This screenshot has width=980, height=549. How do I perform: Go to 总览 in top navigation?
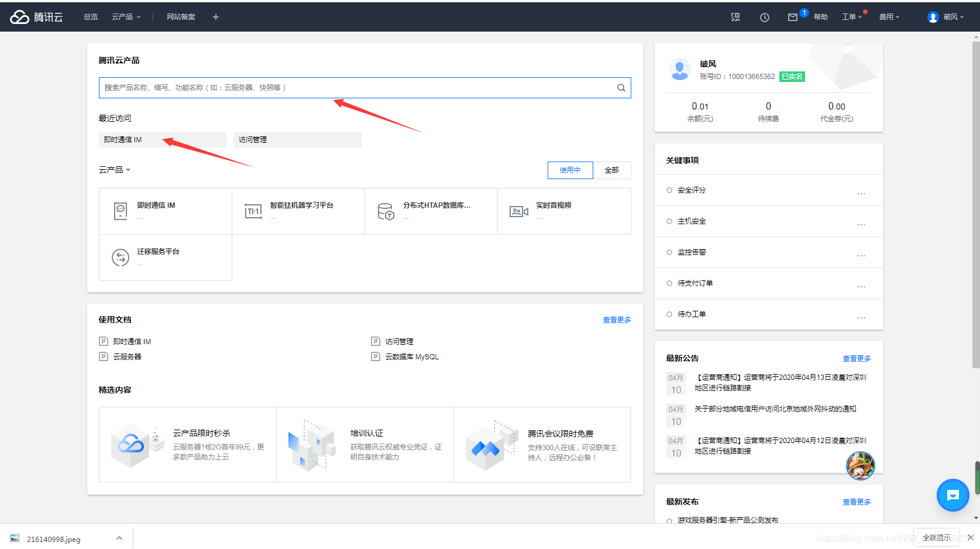pos(91,17)
